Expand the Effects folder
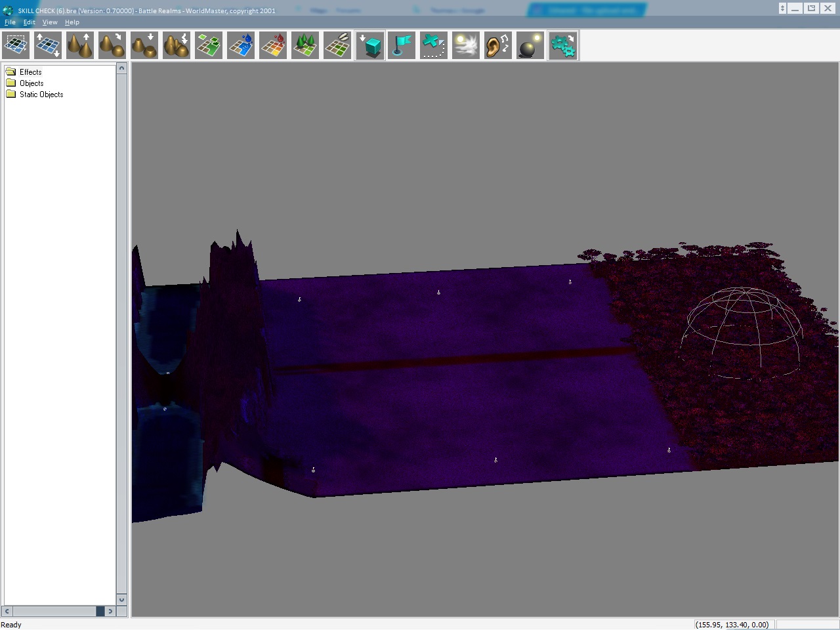 tap(30, 72)
